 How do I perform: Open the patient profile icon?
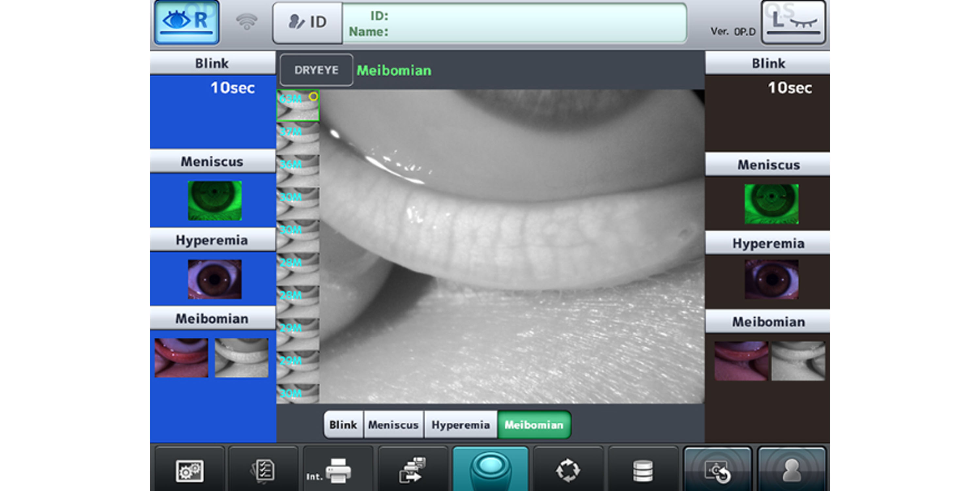(792, 470)
